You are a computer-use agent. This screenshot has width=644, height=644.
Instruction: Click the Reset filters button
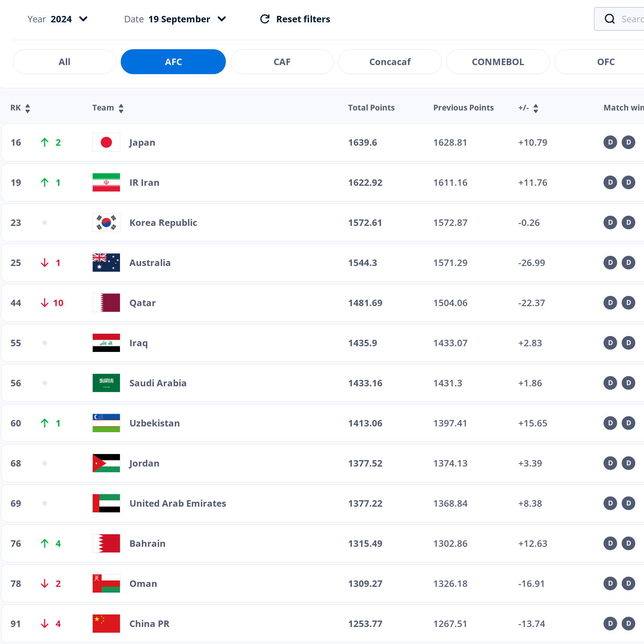point(303,19)
